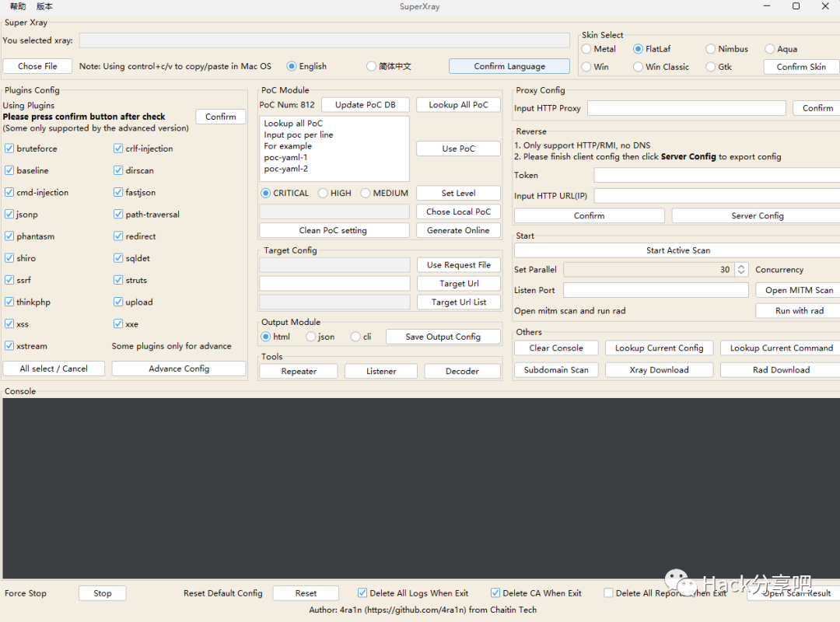
Task: Open the 版本 menu
Action: (44, 6)
